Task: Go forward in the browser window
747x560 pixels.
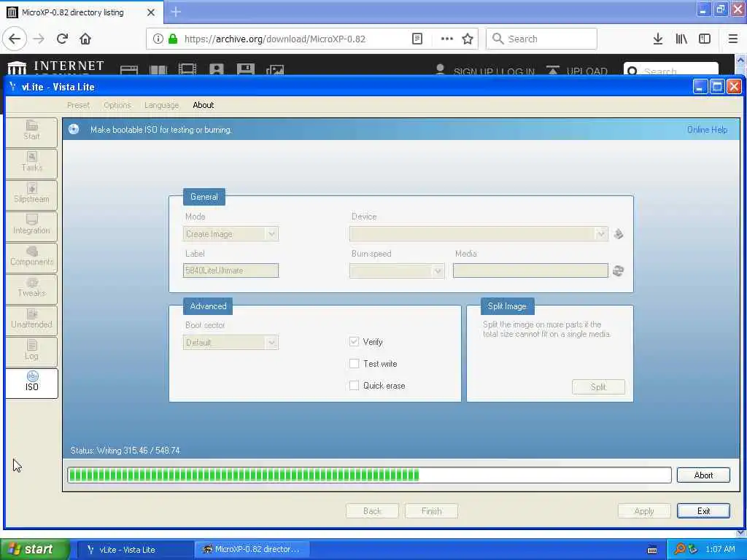Action: click(39, 39)
